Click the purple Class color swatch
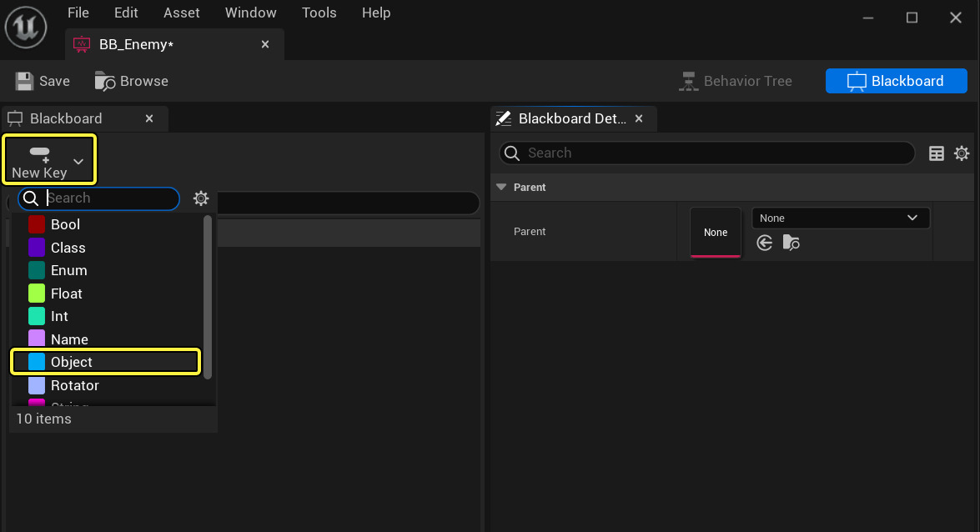Screen dimensions: 980x532 click(37, 248)
